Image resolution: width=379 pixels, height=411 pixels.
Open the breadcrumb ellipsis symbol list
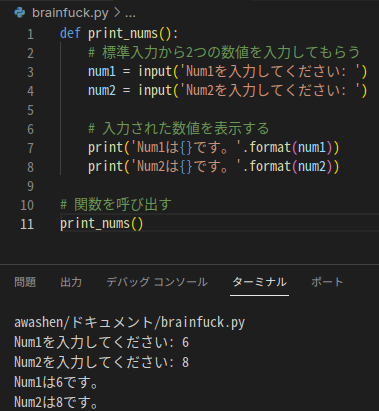[130, 14]
